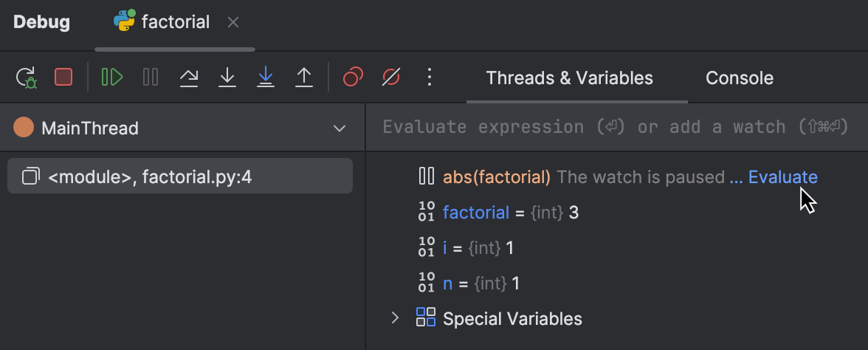868x350 pixels.
Task: Resume program execution
Action: (x=112, y=77)
